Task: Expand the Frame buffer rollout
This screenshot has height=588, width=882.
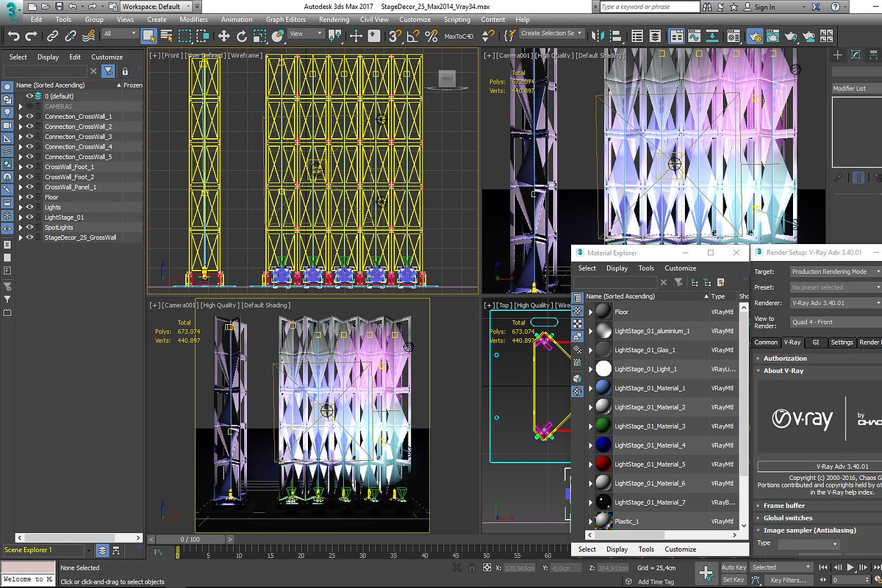Action: point(784,506)
